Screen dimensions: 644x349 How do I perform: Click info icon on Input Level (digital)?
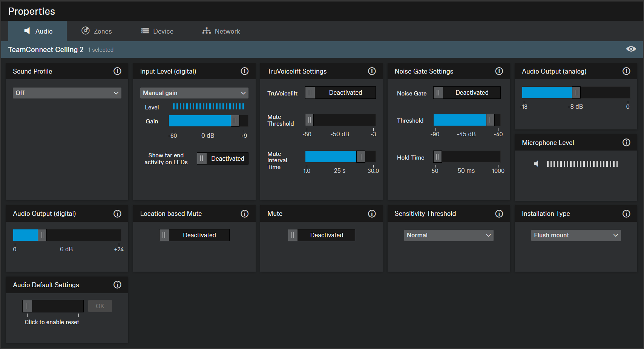click(x=244, y=71)
